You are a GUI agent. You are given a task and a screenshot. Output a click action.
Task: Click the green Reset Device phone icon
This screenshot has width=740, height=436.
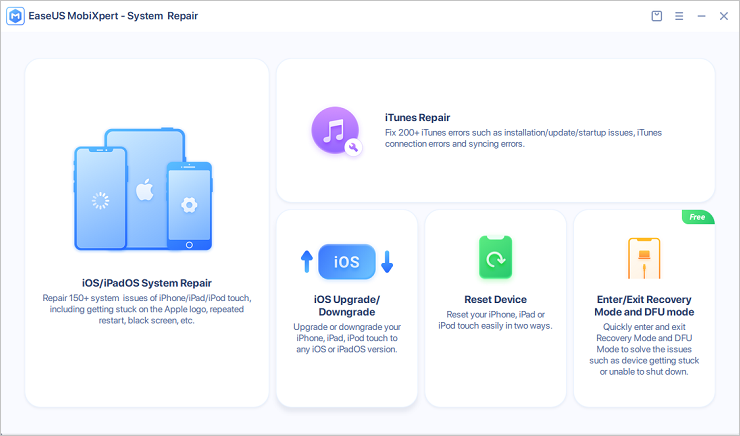click(495, 257)
